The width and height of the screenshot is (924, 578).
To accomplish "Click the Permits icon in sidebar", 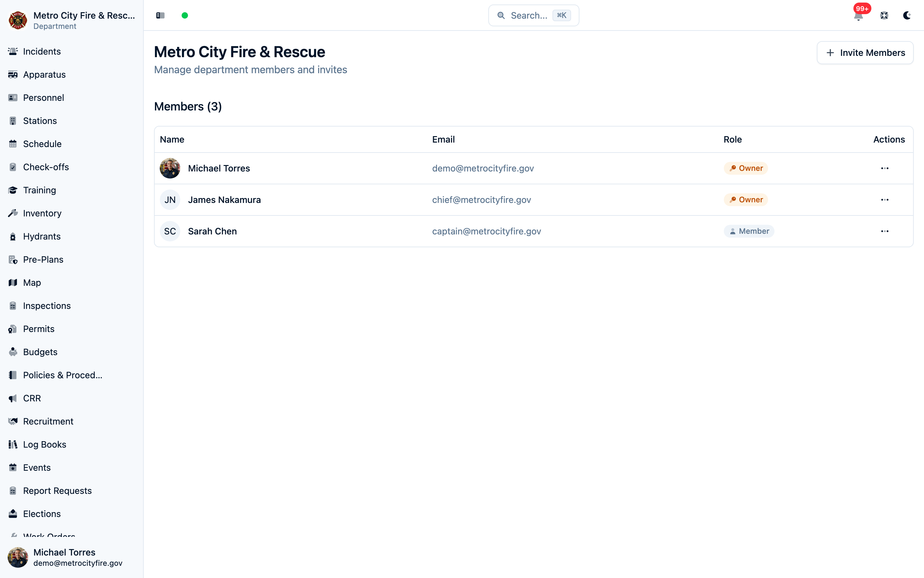I will coord(13,329).
